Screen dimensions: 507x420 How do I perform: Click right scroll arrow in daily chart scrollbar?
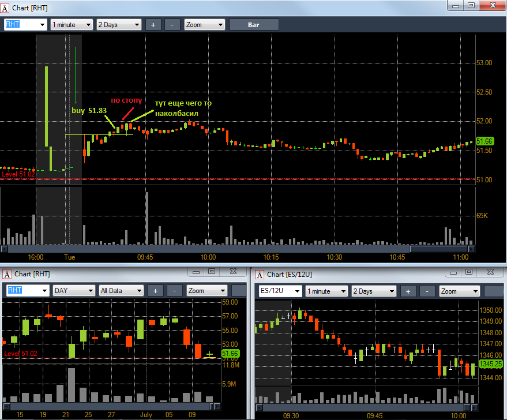pos(217,406)
